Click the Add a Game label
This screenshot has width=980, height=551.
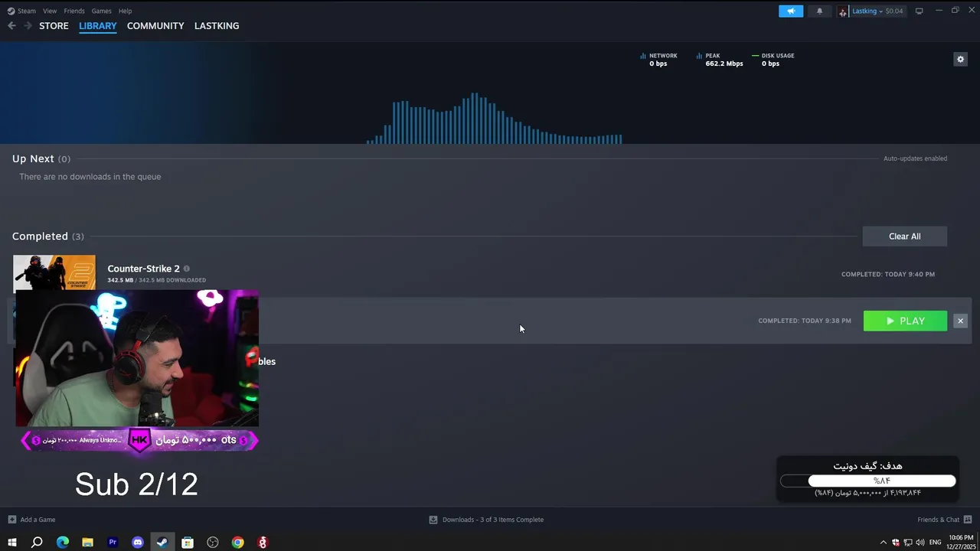[38, 520]
